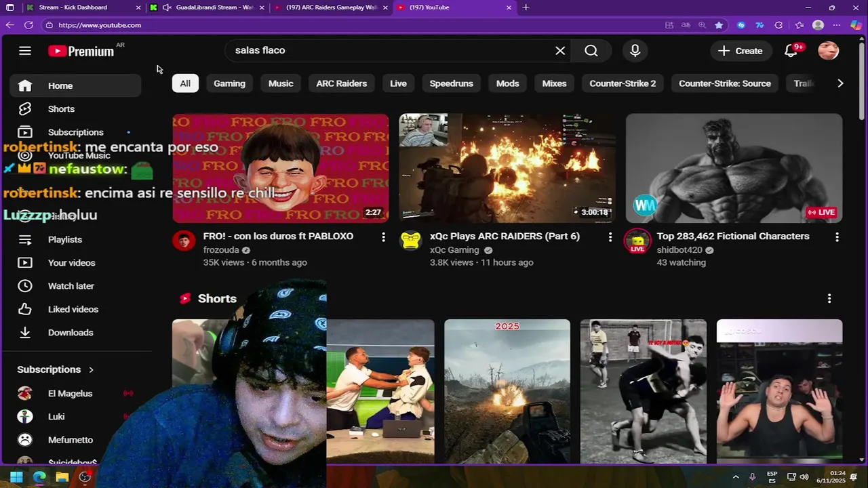Go back with the browser back arrow
Screen dimensions: 868x488
pyautogui.click(x=9, y=25)
